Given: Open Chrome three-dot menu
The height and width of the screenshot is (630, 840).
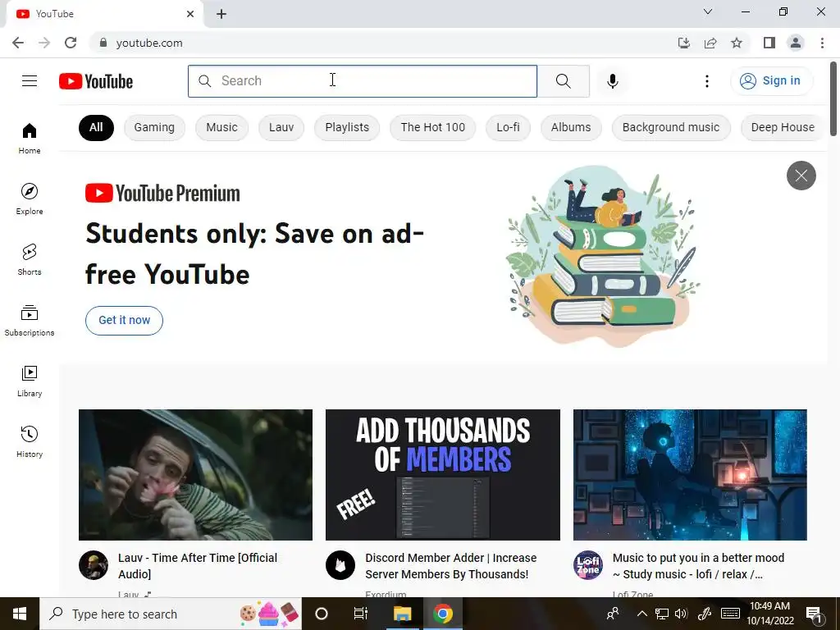Looking at the screenshot, I should [x=822, y=43].
